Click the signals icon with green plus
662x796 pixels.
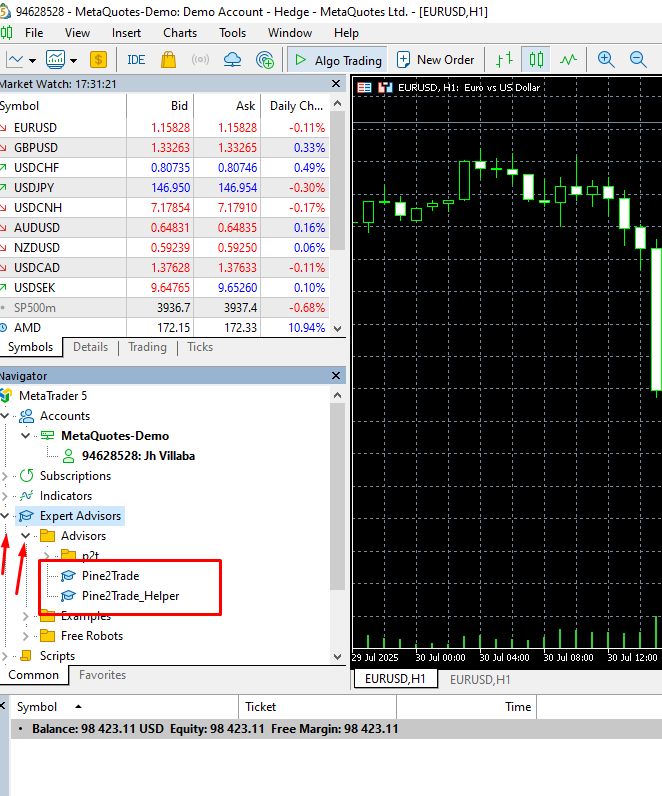pyautogui.click(x=265, y=60)
